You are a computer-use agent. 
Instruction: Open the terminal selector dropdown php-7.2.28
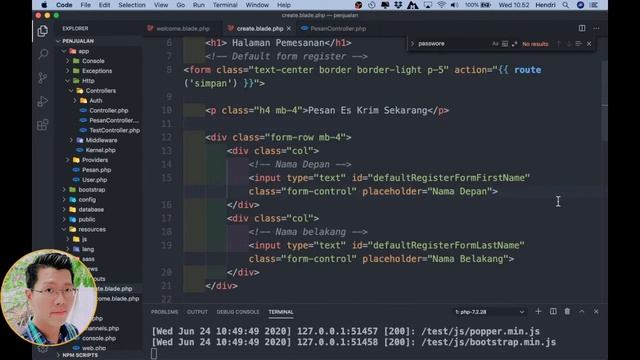[x=489, y=312]
